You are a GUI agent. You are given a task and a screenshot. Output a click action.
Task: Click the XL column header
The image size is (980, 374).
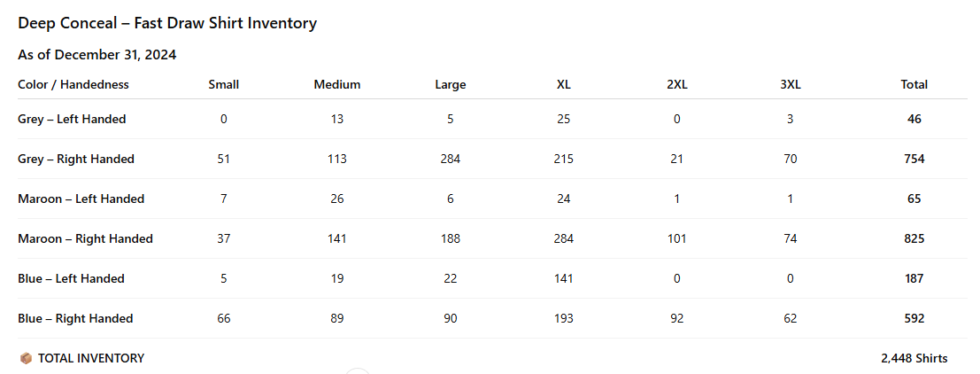pyautogui.click(x=564, y=85)
